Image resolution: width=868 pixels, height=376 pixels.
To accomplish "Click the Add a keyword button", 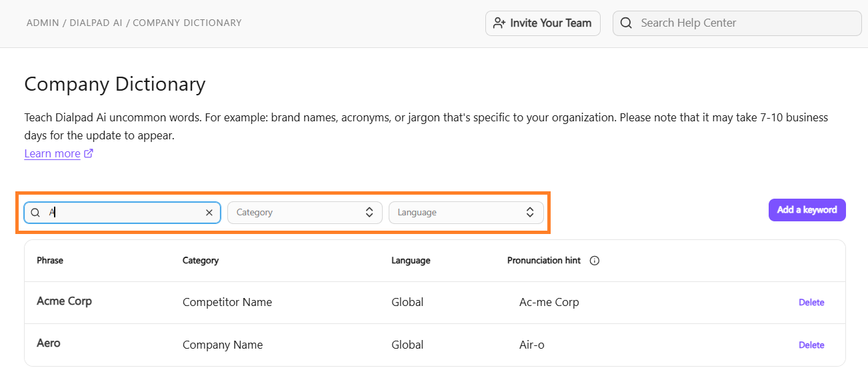I will [x=807, y=209].
